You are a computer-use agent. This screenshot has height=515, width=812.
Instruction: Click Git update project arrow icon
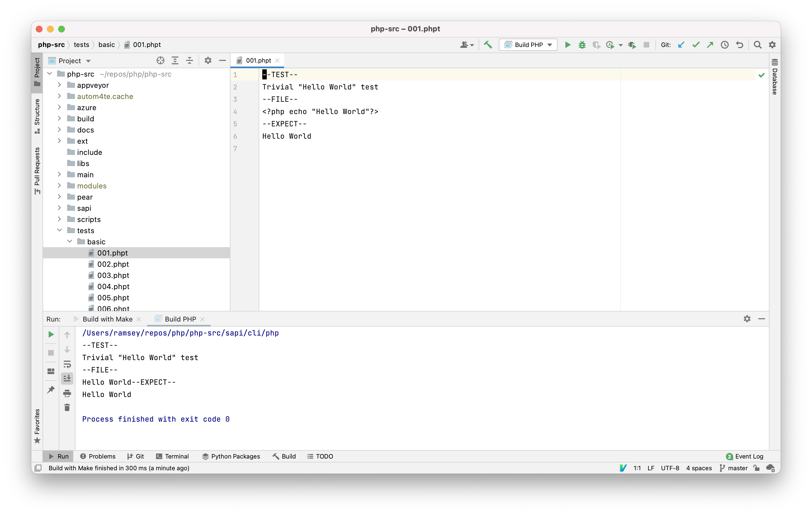click(x=681, y=45)
